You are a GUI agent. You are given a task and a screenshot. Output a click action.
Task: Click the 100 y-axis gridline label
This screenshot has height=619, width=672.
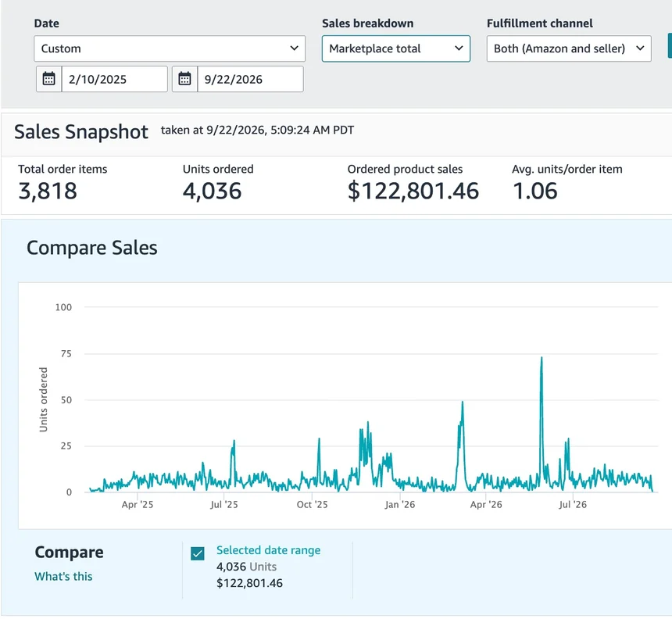click(x=63, y=307)
